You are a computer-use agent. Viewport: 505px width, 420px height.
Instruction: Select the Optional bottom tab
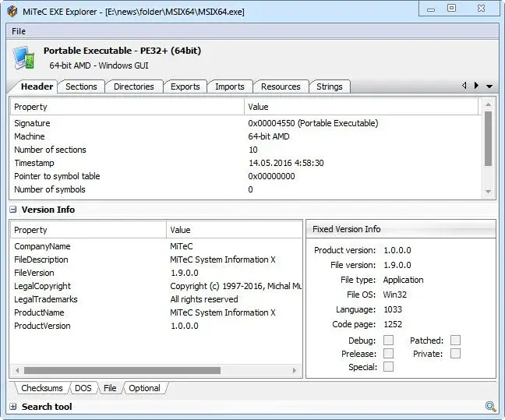144,388
